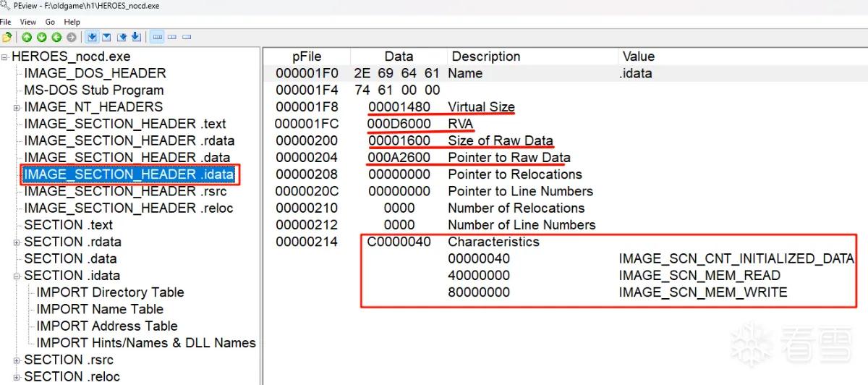Switch to the rightmost width view icon
The image size is (868, 385).
[x=187, y=37]
